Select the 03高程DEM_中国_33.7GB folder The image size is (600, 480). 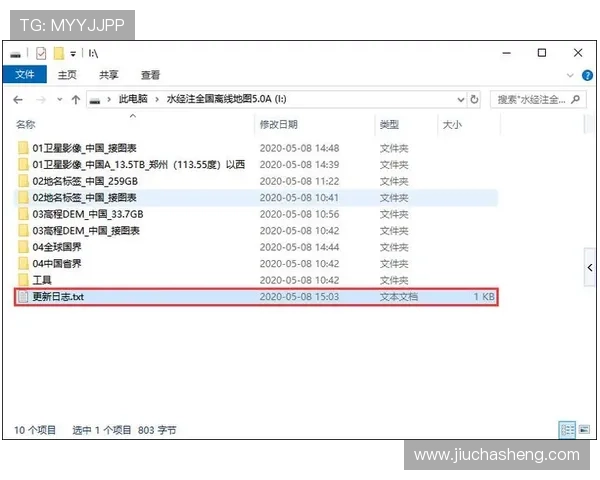[88, 214]
